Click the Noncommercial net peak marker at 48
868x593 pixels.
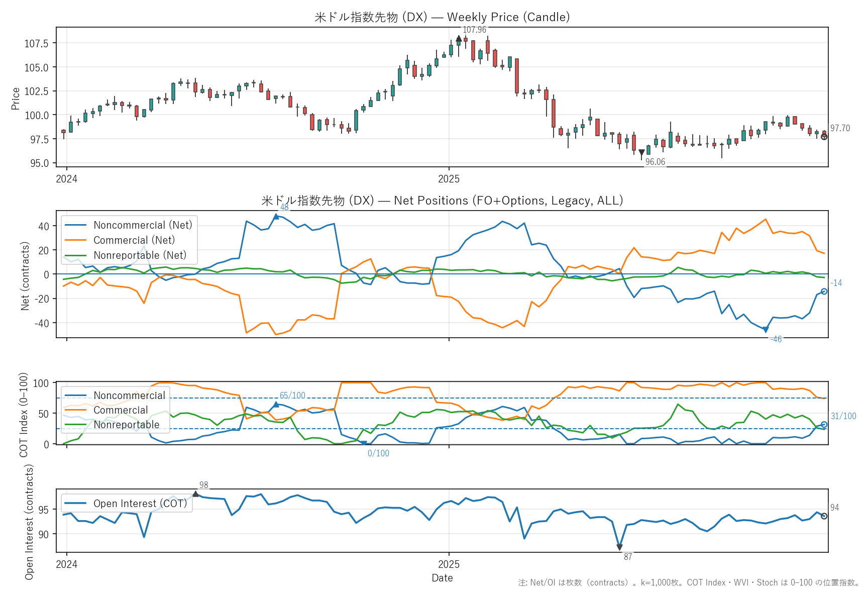[276, 217]
